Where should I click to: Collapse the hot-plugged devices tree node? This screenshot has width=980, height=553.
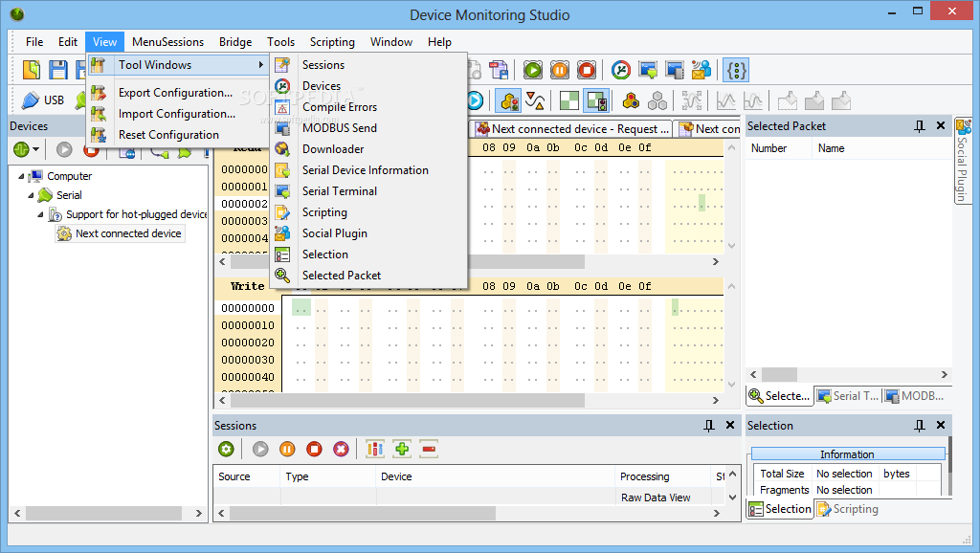click(40, 215)
